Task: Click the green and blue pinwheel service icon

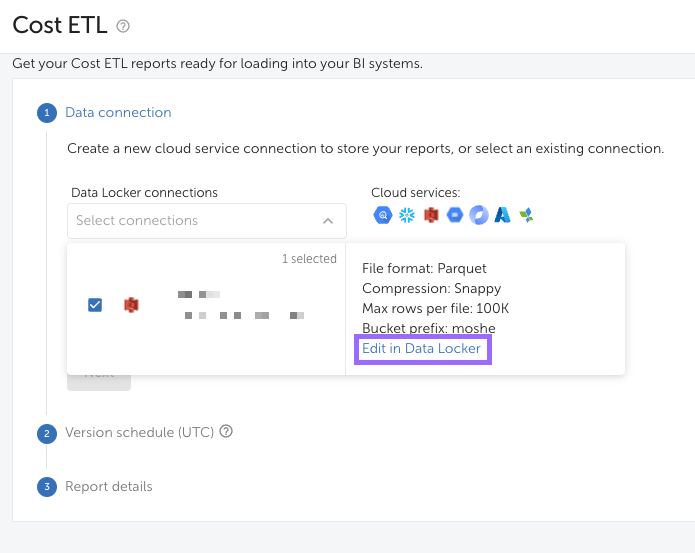Action: tap(526, 215)
